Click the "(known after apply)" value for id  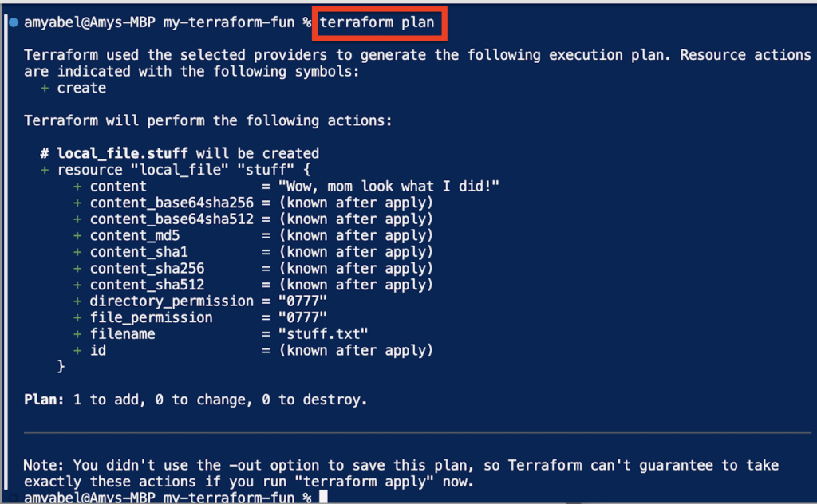click(x=355, y=350)
